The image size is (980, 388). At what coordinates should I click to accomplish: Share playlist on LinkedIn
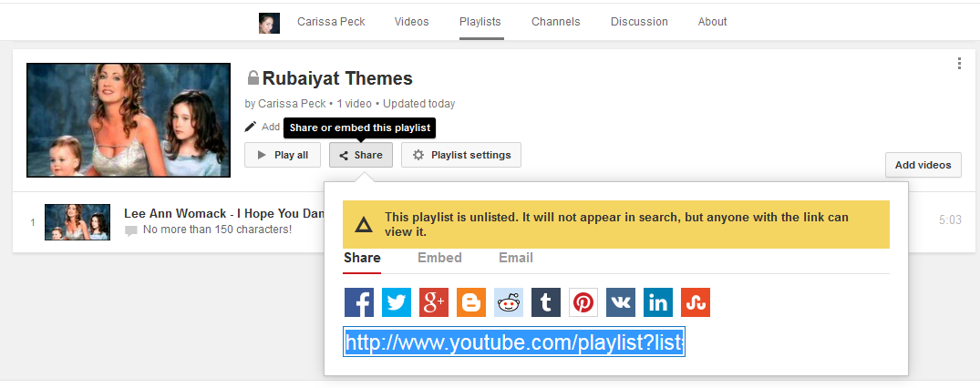tap(658, 302)
